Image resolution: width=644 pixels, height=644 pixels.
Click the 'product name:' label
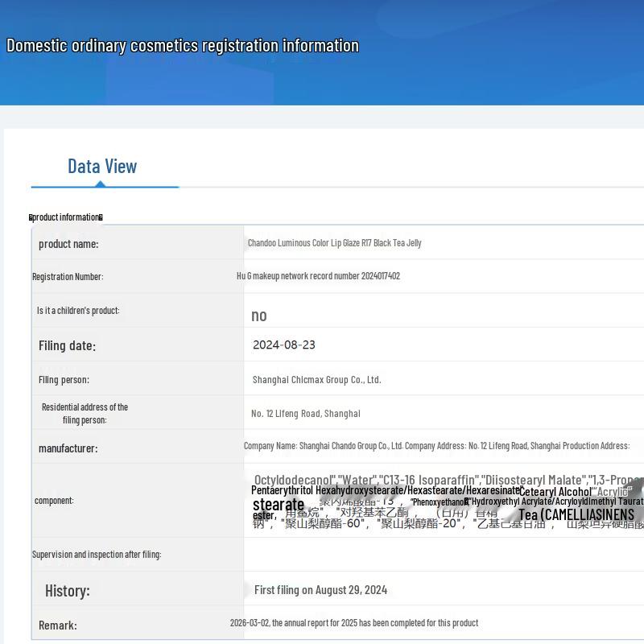click(x=68, y=244)
